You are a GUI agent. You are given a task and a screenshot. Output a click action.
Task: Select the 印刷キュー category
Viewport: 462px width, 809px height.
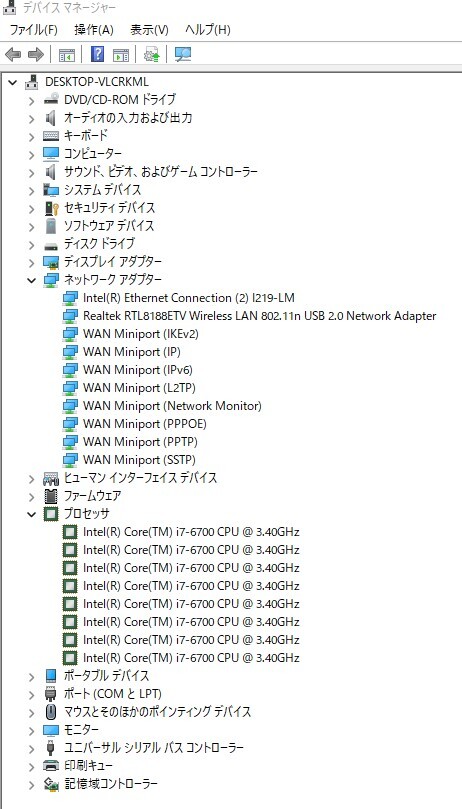pyautogui.click(x=88, y=766)
